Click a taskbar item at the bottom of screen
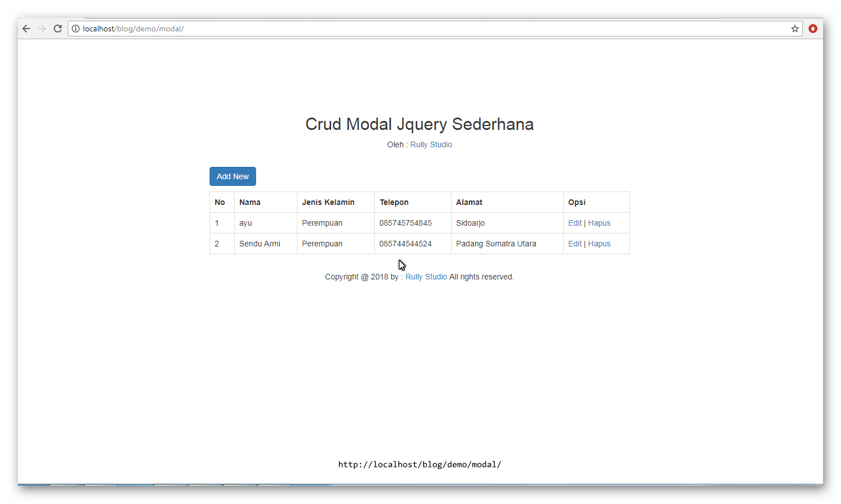 coord(65,486)
